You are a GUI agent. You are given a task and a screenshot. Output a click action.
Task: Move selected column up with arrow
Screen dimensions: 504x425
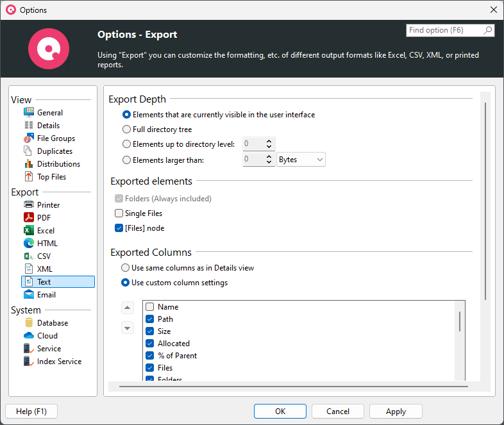[x=128, y=307]
